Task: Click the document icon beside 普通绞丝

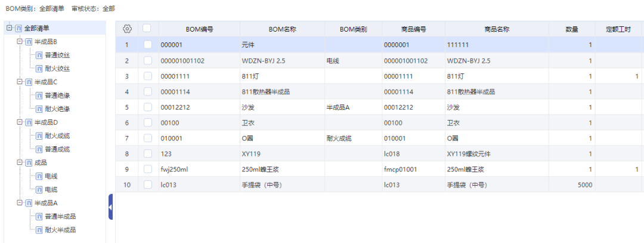Action: (x=39, y=55)
